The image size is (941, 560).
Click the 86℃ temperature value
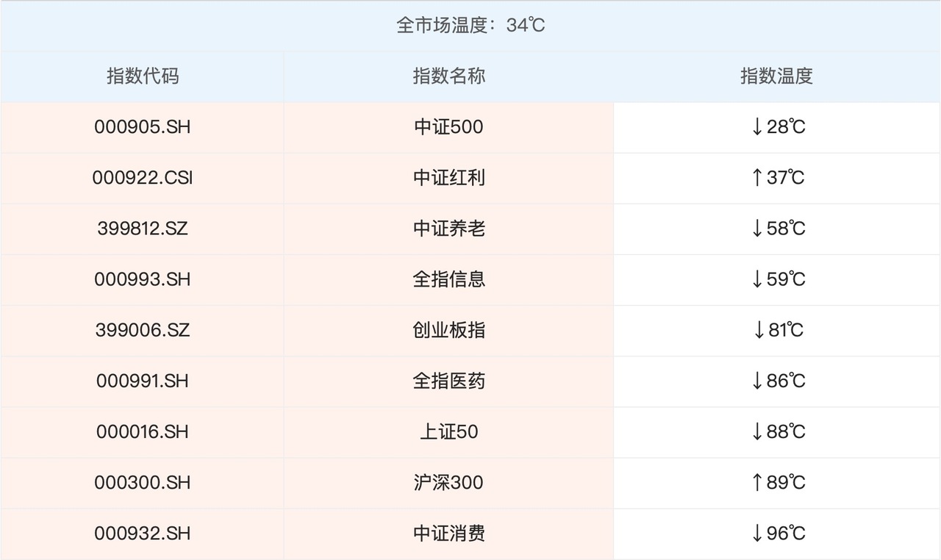(x=786, y=381)
